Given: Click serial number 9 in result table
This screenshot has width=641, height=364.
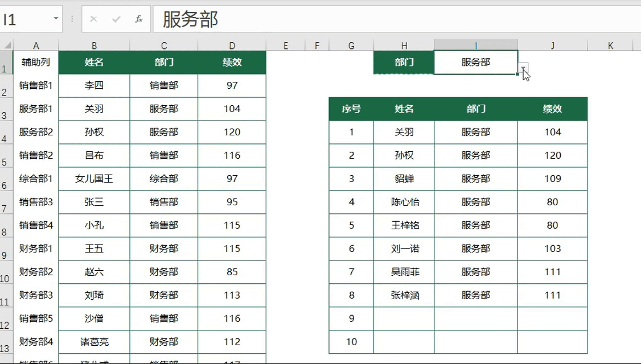Looking at the screenshot, I should point(351,318).
